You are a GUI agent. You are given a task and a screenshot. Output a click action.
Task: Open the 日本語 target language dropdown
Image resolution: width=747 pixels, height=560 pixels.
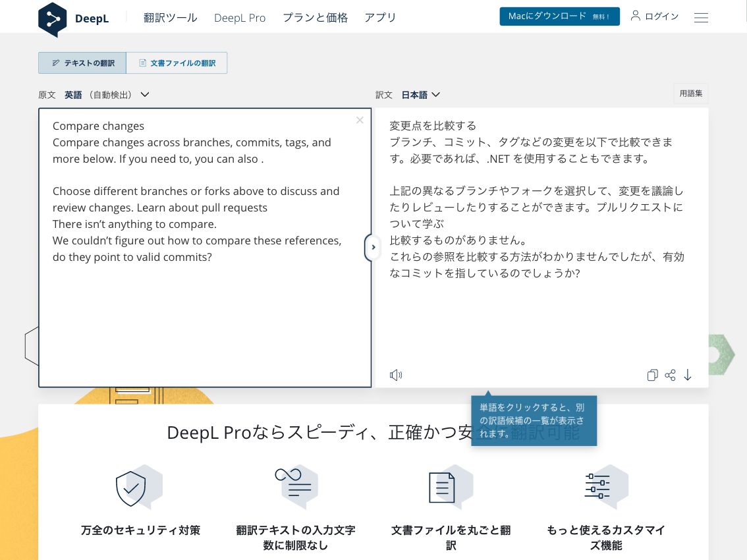tap(420, 95)
